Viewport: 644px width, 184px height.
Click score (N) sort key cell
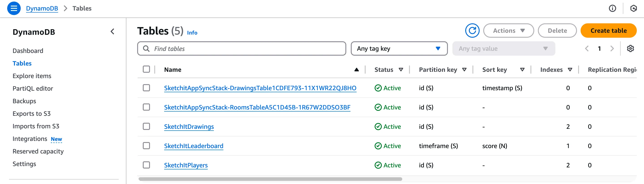(494, 146)
